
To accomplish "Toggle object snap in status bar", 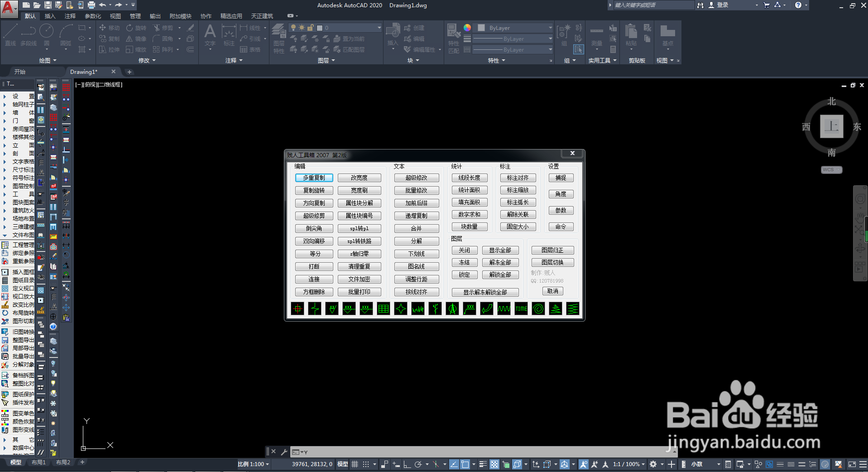I will pyautogui.click(x=465, y=464).
